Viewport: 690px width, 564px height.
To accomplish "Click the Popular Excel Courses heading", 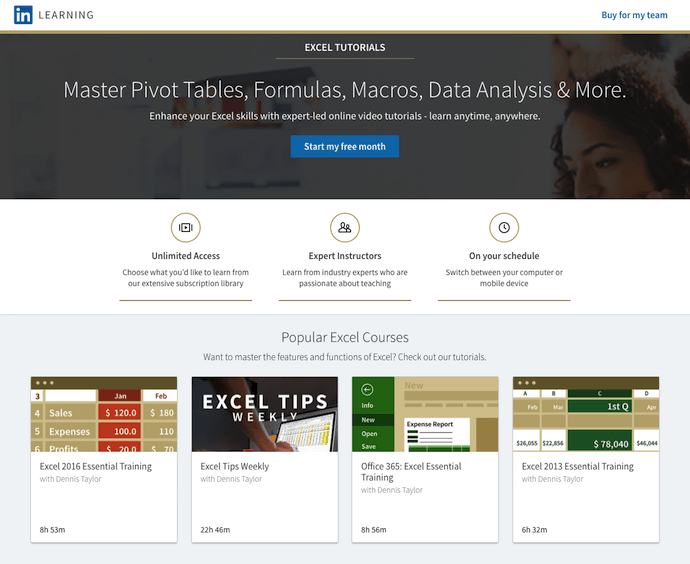I will tap(345, 337).
